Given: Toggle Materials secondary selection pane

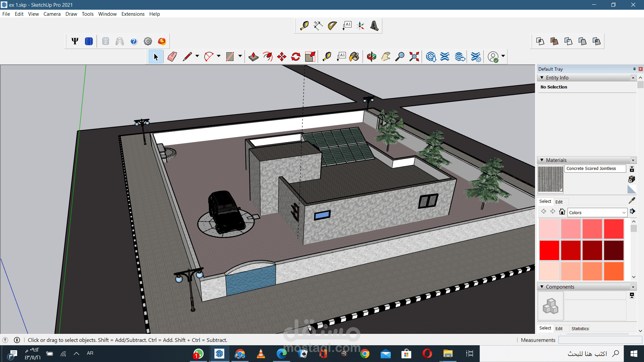Looking at the screenshot, I should [x=632, y=169].
